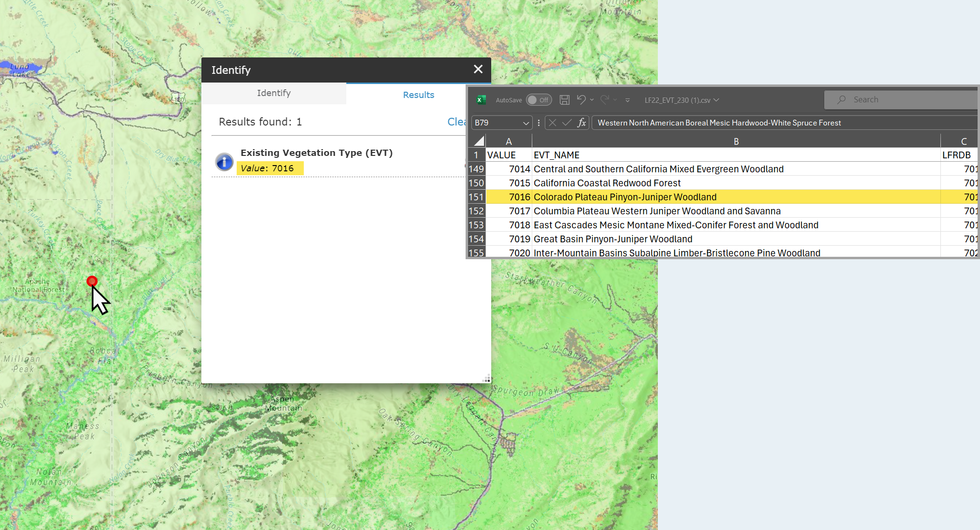Click the cell containing value 7019

click(x=509, y=239)
